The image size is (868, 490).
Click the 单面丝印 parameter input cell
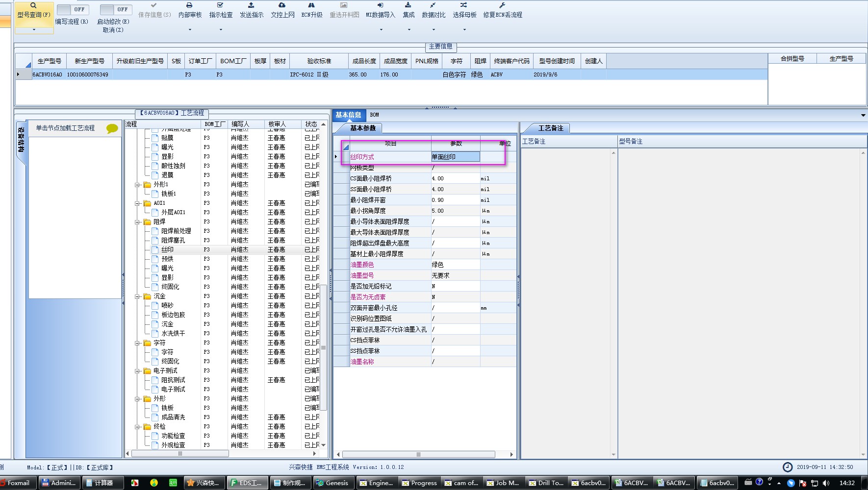455,157
